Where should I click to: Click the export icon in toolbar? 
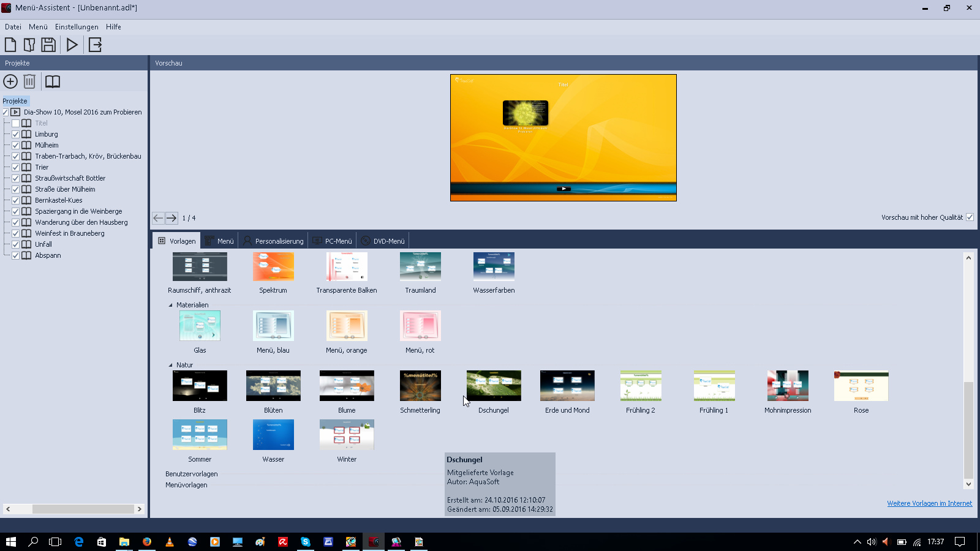click(95, 45)
